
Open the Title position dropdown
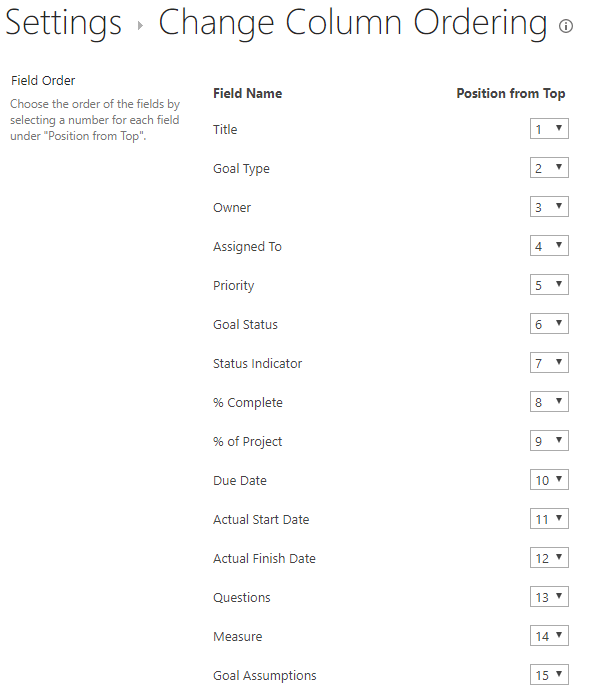click(x=549, y=129)
